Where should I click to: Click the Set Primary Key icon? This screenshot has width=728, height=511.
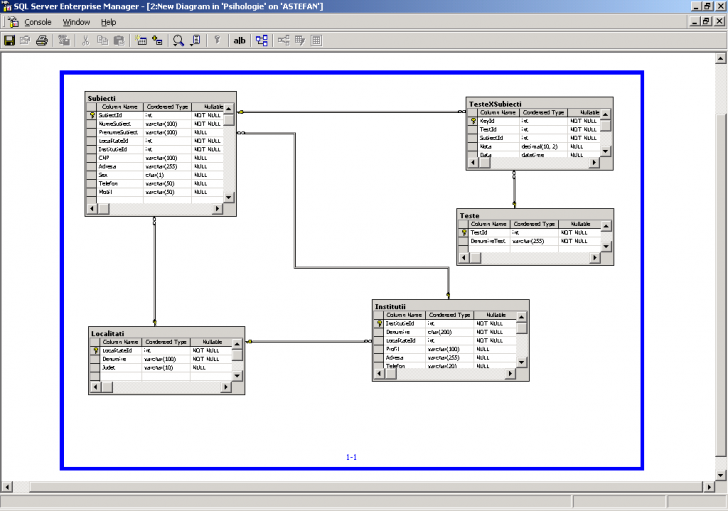click(x=216, y=41)
